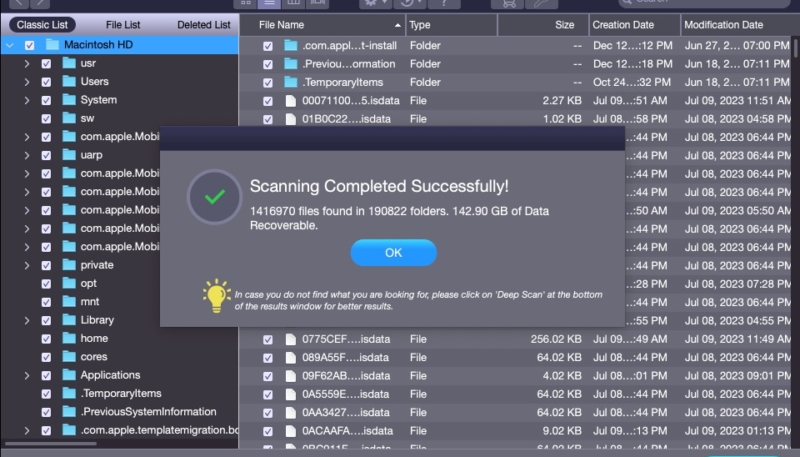The height and width of the screenshot is (457, 800).
Task: Expand the System folder in the tree
Action: coord(27,100)
